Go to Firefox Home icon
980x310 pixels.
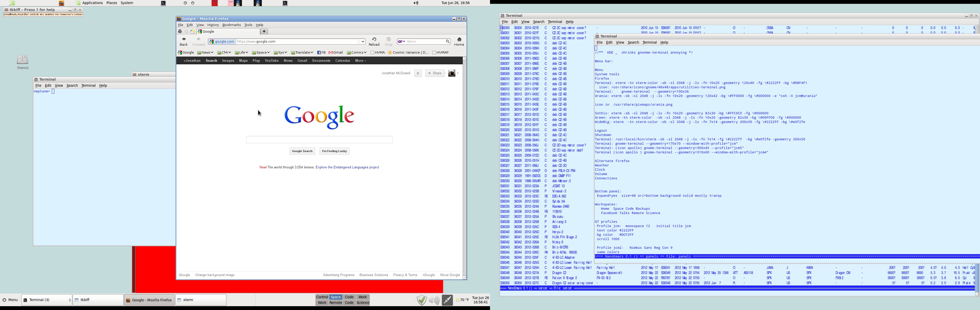(459, 40)
